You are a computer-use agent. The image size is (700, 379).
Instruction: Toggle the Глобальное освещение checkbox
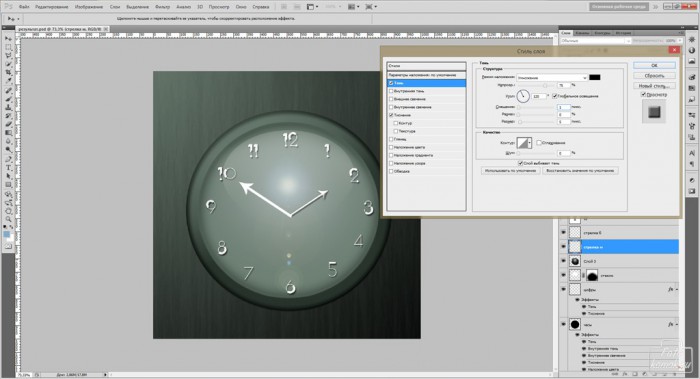point(554,96)
